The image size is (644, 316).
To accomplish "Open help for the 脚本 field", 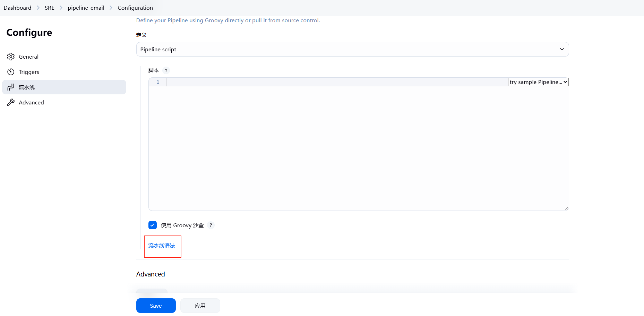I will click(166, 70).
